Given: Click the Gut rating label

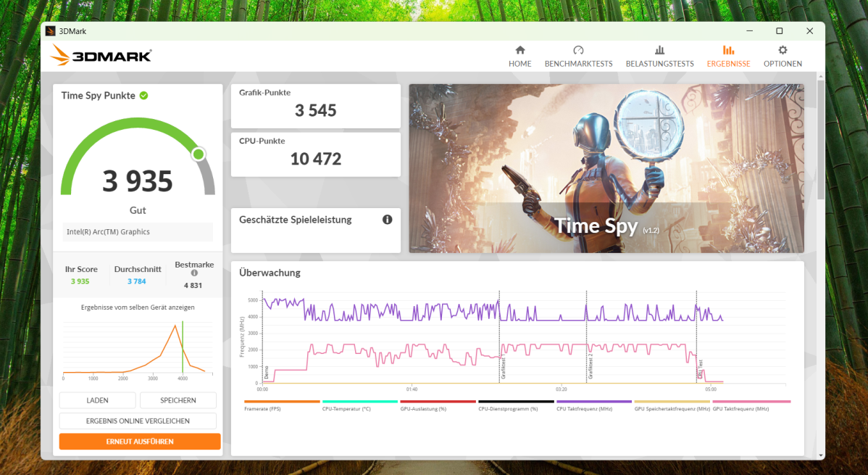Looking at the screenshot, I should [137, 210].
